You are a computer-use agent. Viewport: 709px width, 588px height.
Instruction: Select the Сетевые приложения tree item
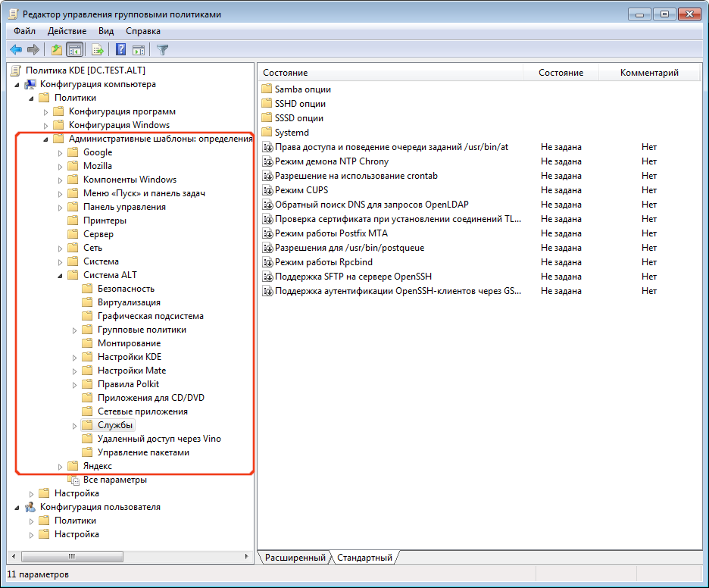[142, 411]
